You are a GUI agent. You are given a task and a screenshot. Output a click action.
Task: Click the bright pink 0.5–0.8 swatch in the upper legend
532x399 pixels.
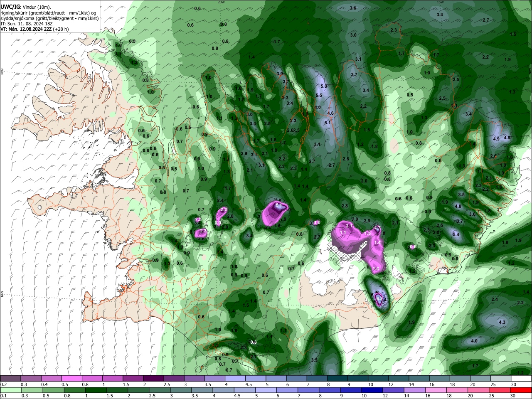point(71,378)
